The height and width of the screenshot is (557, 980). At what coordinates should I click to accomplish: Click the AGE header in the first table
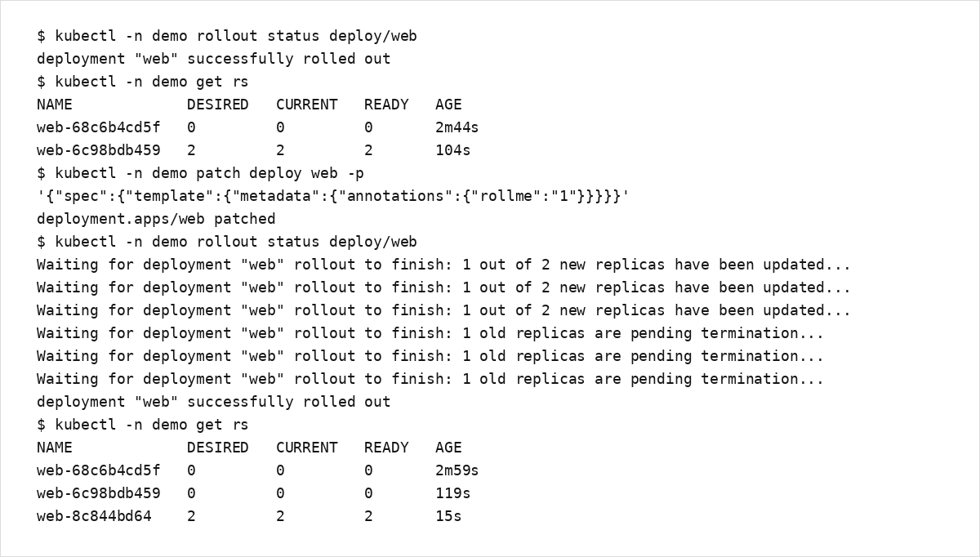(x=448, y=105)
